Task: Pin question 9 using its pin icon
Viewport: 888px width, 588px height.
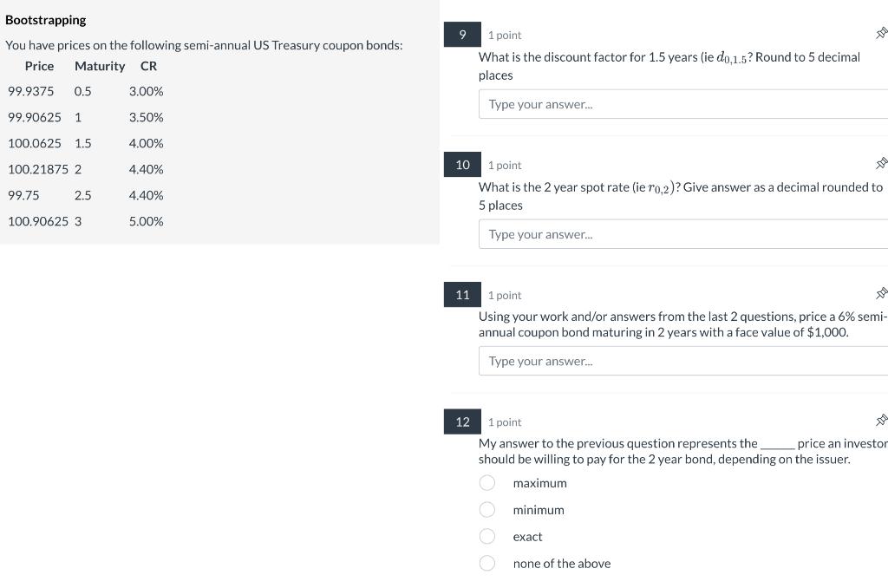Action: coord(882,31)
